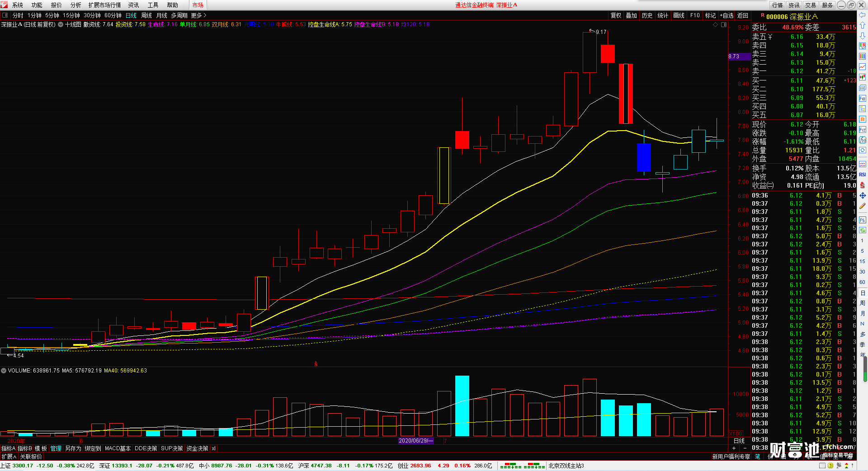Open the red line chart icon in sidebar
The image size is (868, 471).
click(x=862, y=67)
